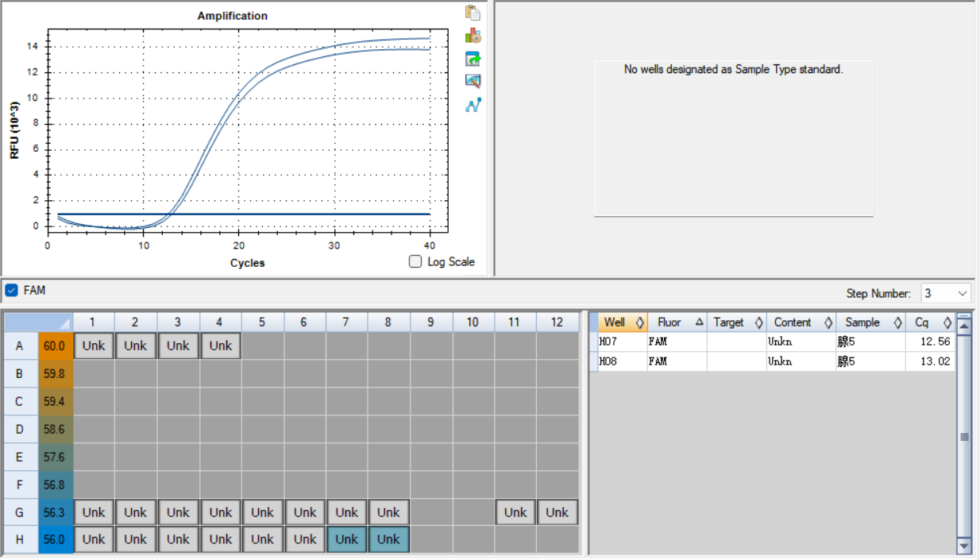980x560 pixels.
Task: Enable the Log Scale checkbox
Action: click(x=415, y=262)
